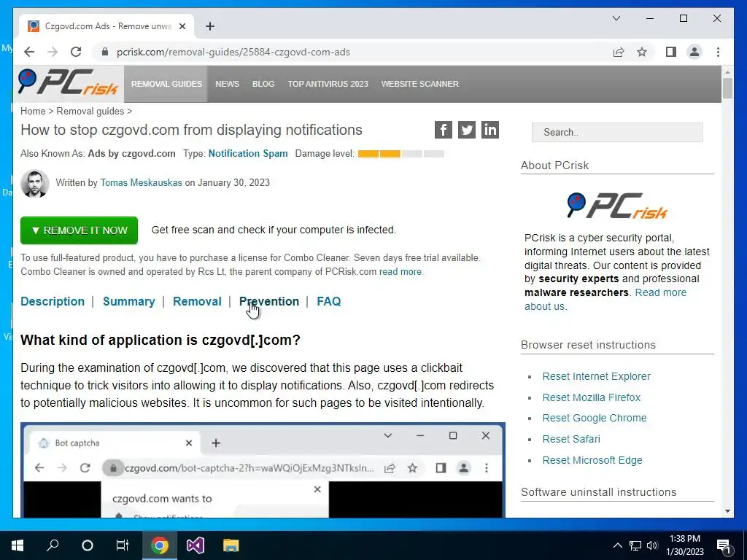747x560 pixels.
Task: Open the Chrome side panel icon
Action: (x=671, y=52)
